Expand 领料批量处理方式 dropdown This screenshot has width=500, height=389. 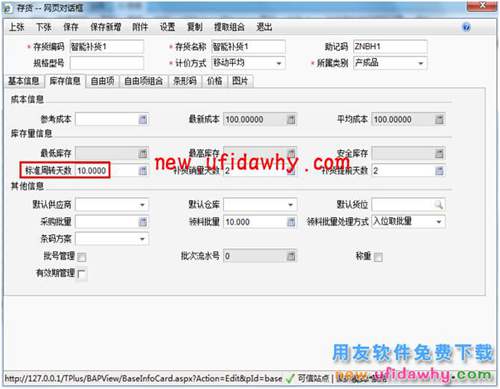click(x=439, y=222)
